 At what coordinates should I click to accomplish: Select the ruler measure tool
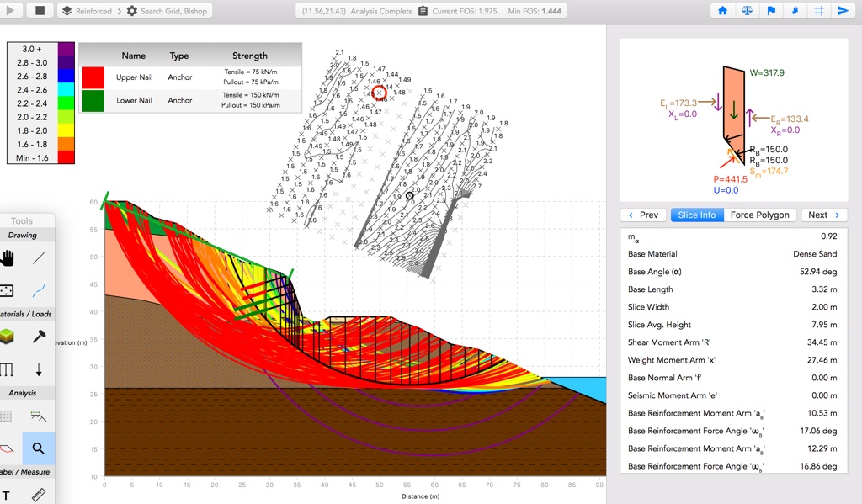coord(39,495)
